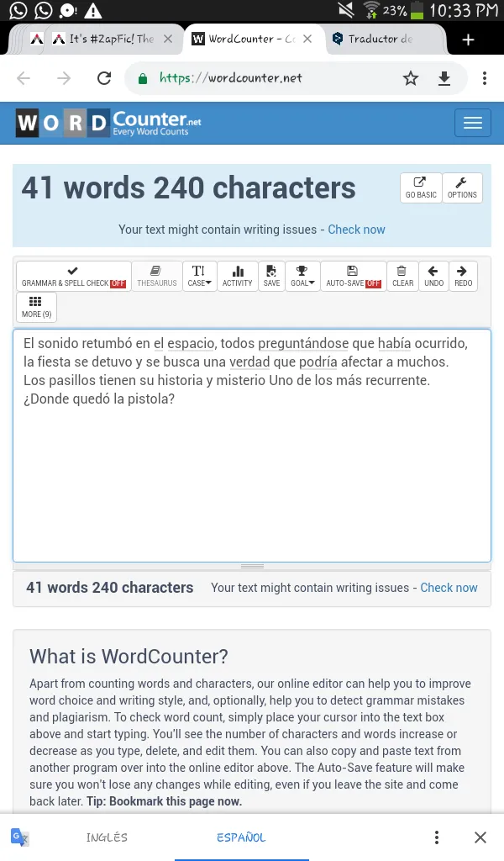This screenshot has width=504, height=861.
Task: Click the text '¿Donde quedó la pistola?'
Action: click(99, 399)
